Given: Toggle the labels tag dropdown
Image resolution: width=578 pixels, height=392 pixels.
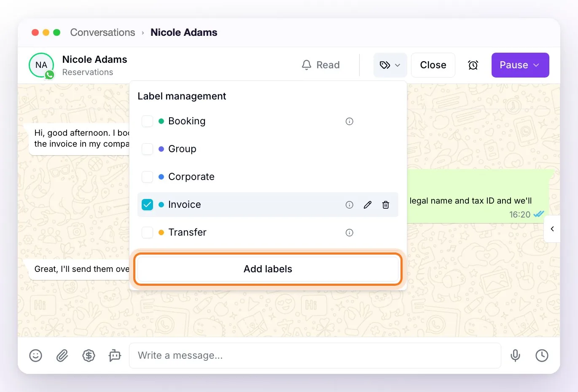Looking at the screenshot, I should click(x=390, y=65).
